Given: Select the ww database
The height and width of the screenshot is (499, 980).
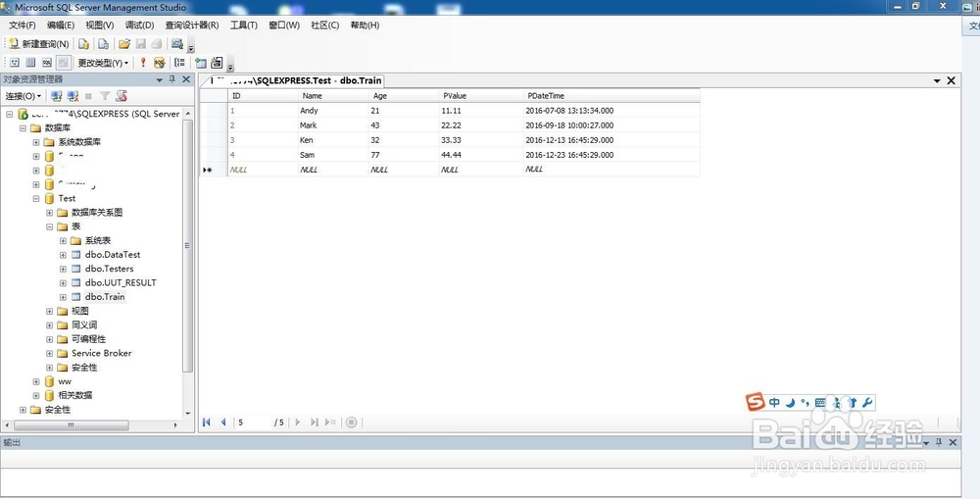Looking at the screenshot, I should [x=65, y=381].
